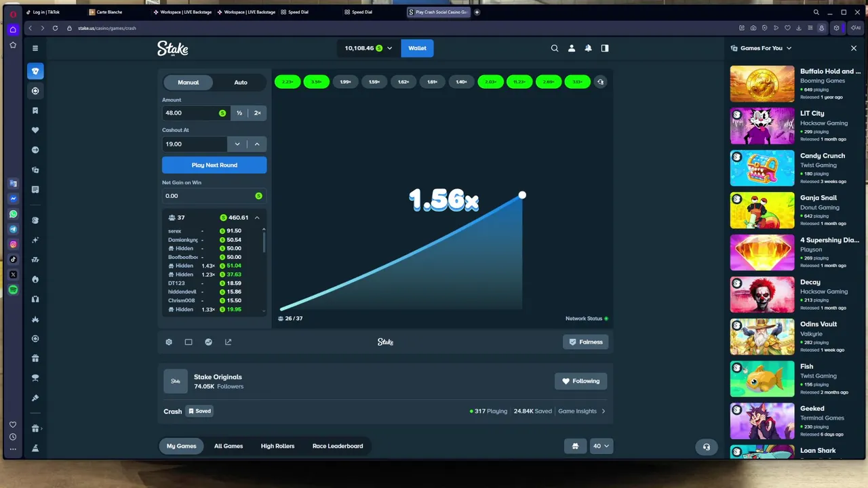Screen dimensions: 868x488
Task: Click the Opera logo menu icon
Action: click(13, 14)
